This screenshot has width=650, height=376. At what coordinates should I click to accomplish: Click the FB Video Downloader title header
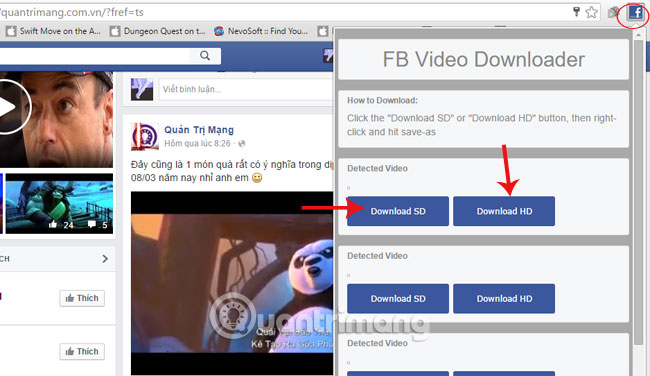[x=483, y=59]
